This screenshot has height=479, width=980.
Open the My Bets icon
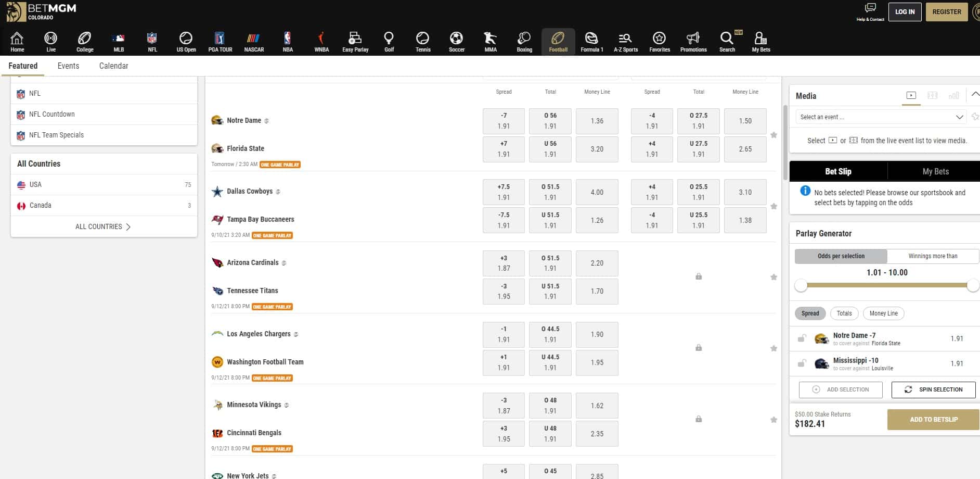[x=760, y=42]
